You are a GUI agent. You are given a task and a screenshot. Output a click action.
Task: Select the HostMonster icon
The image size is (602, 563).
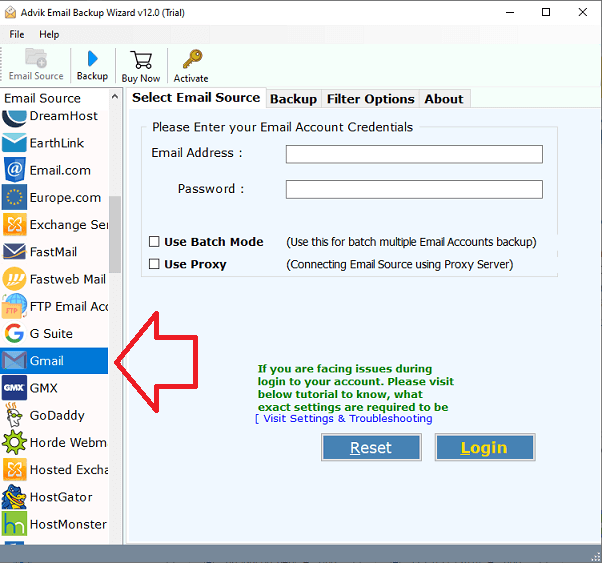coord(14,524)
